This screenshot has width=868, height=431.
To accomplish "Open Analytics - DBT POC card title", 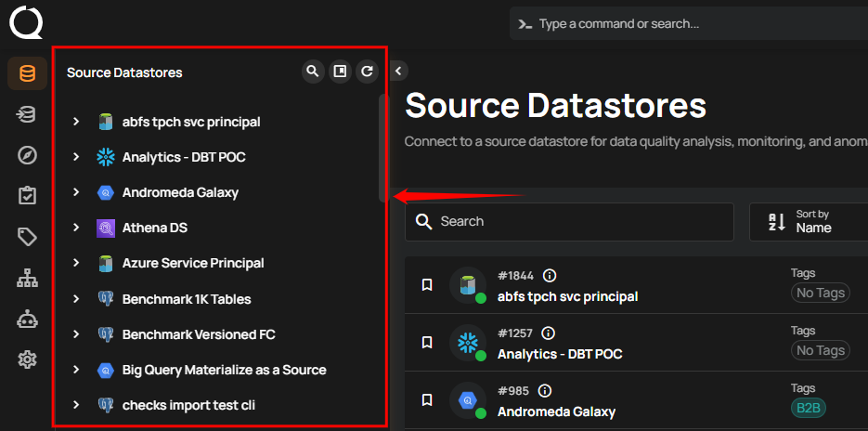I will (560, 354).
